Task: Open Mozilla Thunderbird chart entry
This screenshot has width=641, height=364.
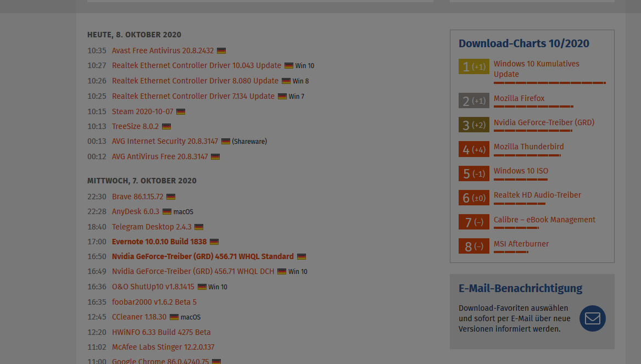Action: (x=528, y=147)
